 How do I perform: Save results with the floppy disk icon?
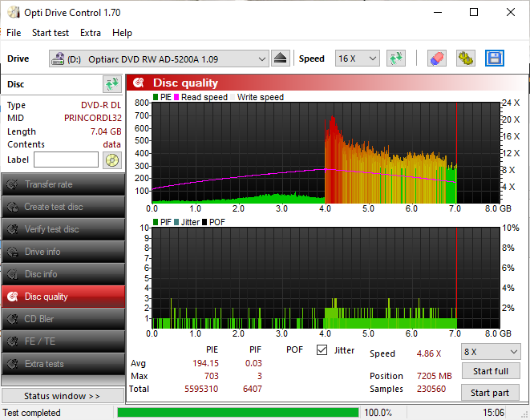point(495,59)
